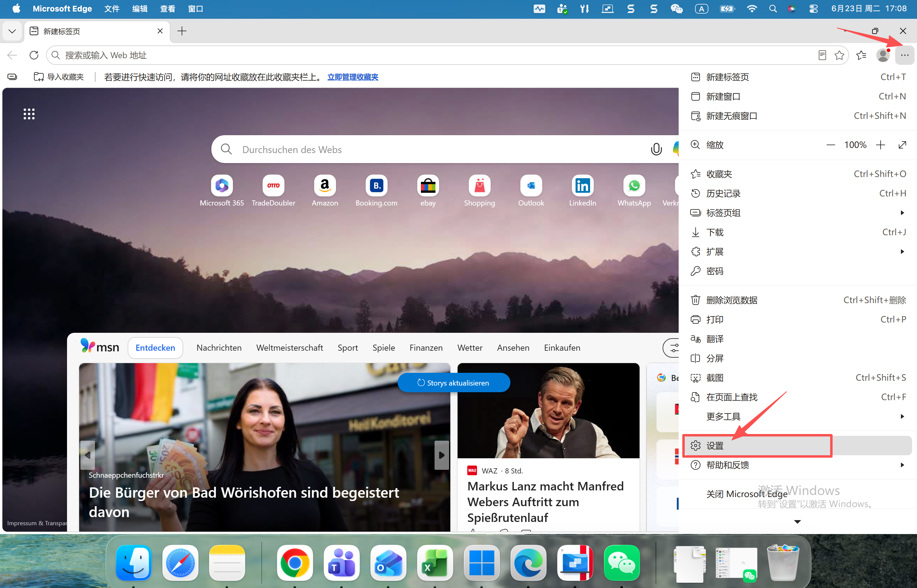
Task: Open TradeDoubler OTTO shortcut tile
Action: coord(274,191)
